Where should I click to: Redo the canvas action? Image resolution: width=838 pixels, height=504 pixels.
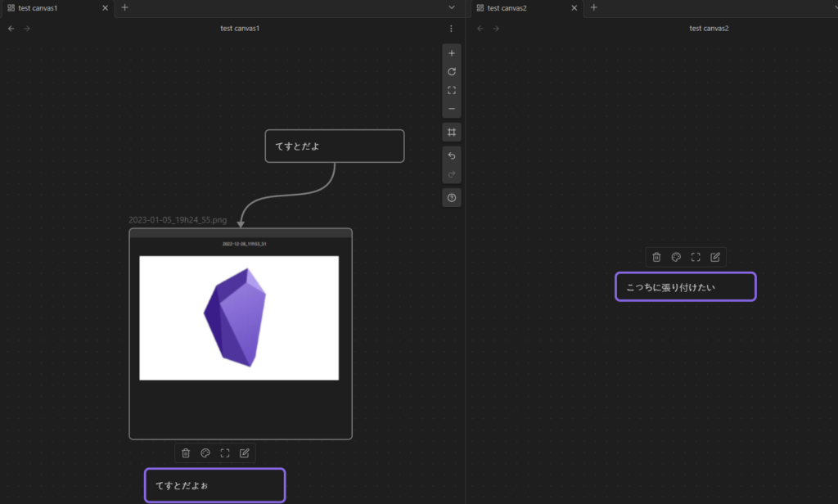(452, 175)
